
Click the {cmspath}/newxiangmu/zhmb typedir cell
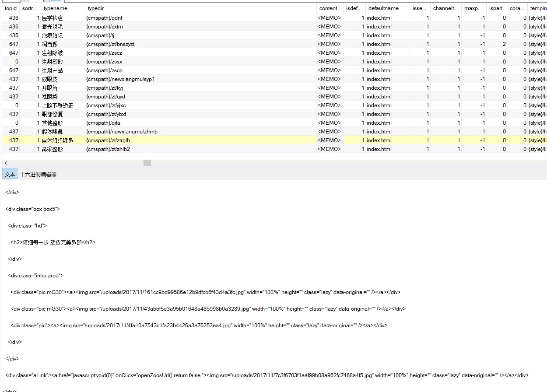coord(200,132)
